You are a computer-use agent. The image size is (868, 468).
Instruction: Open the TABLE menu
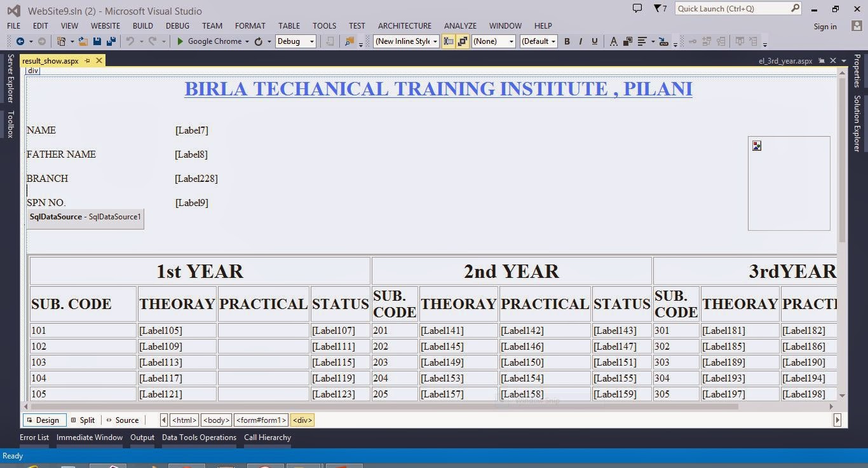(289, 26)
